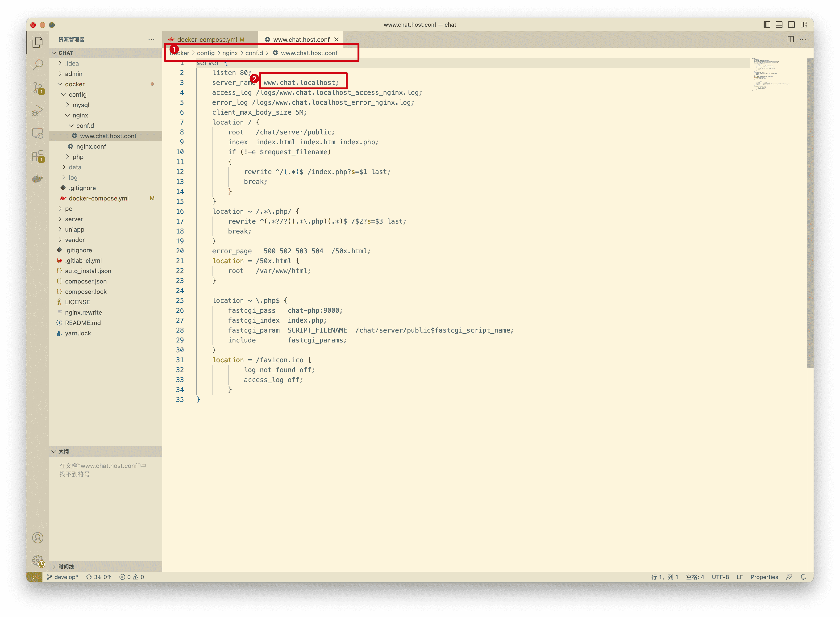
Task: Open yarn.lock file
Action: click(106, 334)
